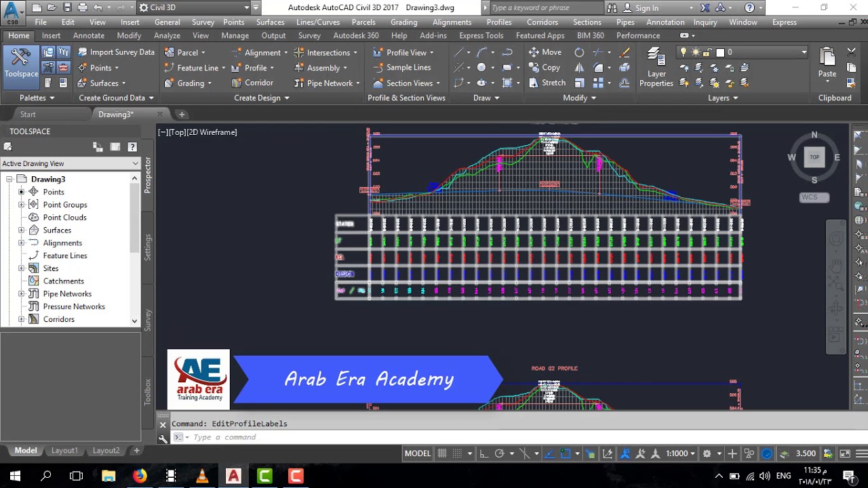Viewport: 868px width, 488px height.
Task: Select the Alignments tree item
Action: (x=62, y=243)
